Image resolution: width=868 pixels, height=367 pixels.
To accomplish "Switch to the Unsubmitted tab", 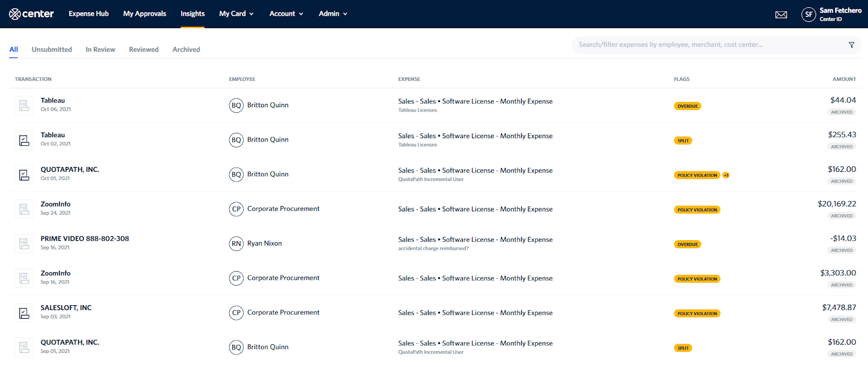I will point(52,49).
